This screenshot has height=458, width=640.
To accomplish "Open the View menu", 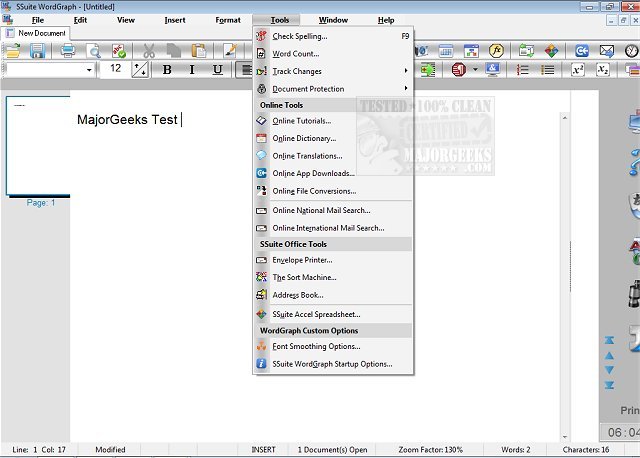I will pos(126,20).
